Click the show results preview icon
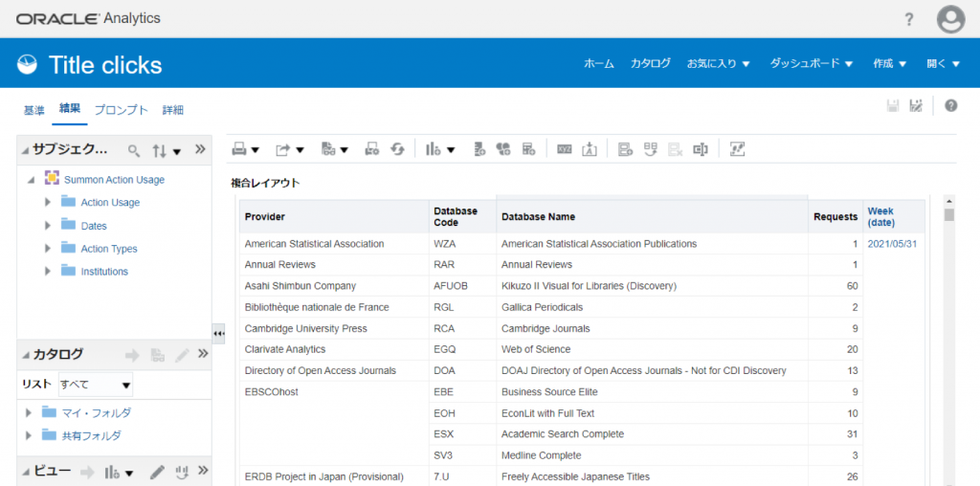 (x=329, y=149)
